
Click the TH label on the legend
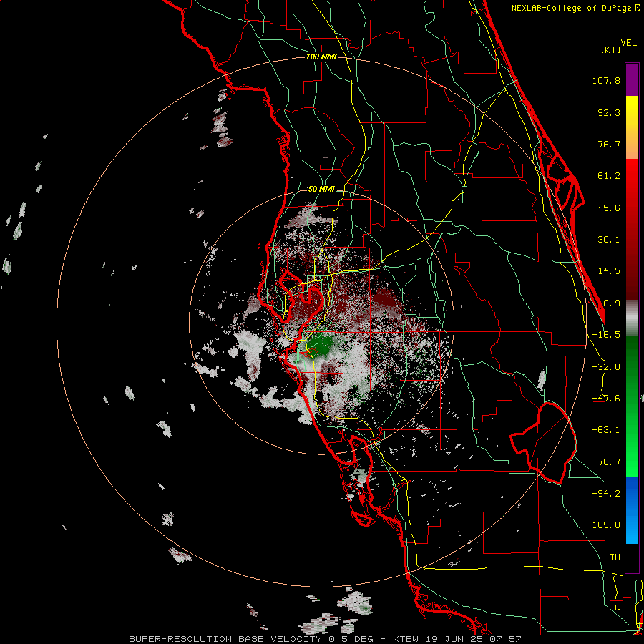(x=615, y=557)
